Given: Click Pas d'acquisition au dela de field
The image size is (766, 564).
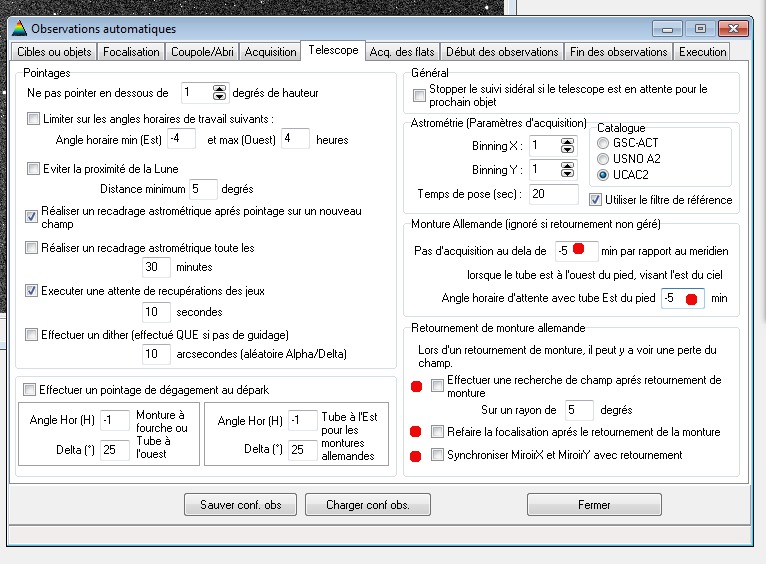Looking at the screenshot, I should pyautogui.click(x=576, y=251).
